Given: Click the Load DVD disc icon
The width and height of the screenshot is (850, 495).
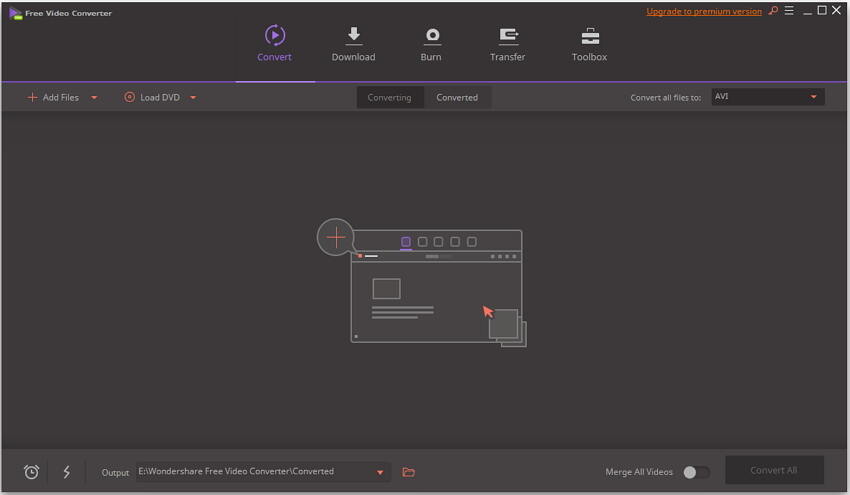Looking at the screenshot, I should tap(130, 97).
